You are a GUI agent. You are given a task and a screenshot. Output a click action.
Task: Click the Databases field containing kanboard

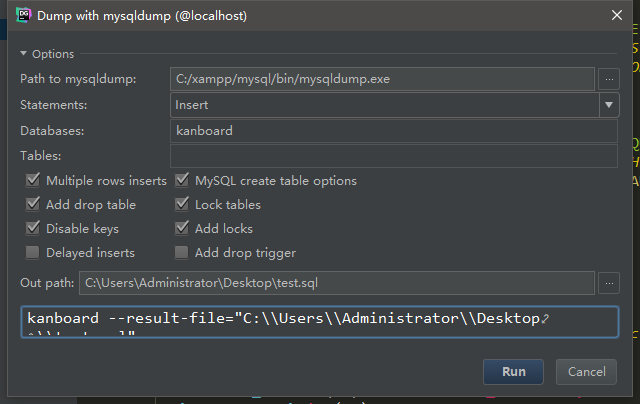pos(394,131)
